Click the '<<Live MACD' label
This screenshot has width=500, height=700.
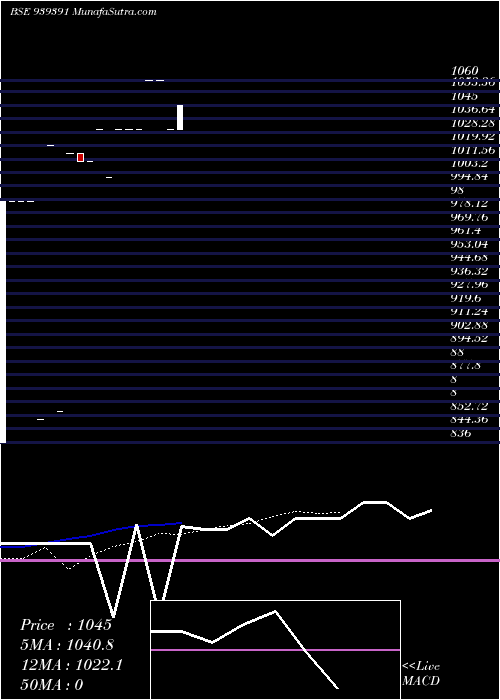421,673
